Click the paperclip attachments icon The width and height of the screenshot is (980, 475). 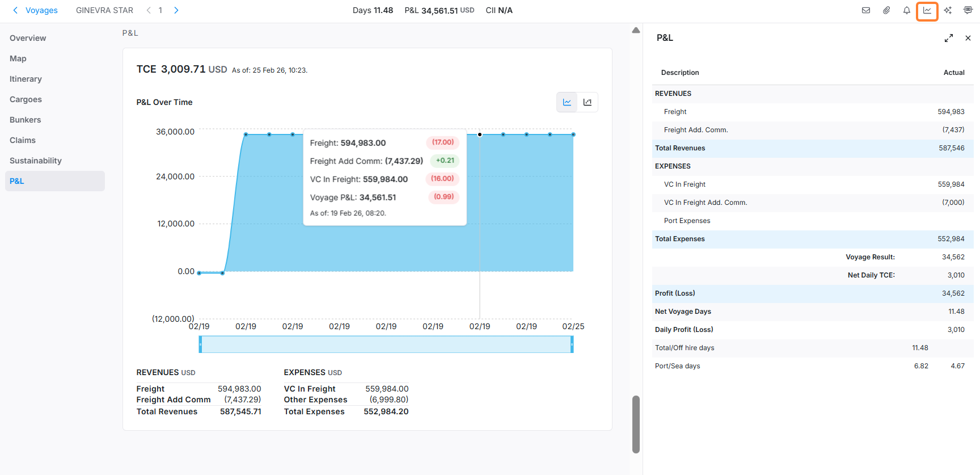(x=886, y=10)
